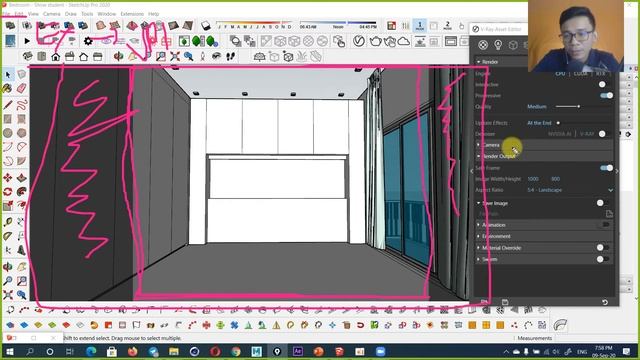Click the revert settings icon at panel bottom
Viewport: 640px width, 360px height.
pyautogui.click(x=605, y=302)
